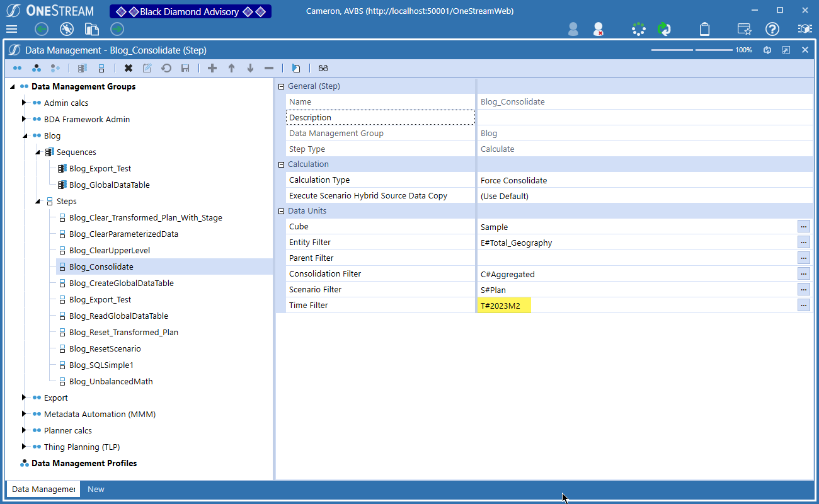Screen dimensions: 819x504
Task: Click the pages copy icon in top bar
Action: click(x=92, y=29)
